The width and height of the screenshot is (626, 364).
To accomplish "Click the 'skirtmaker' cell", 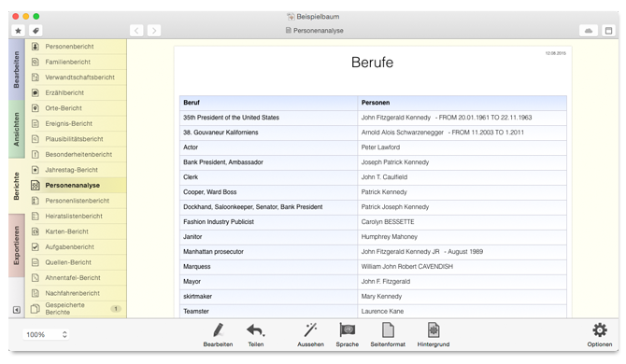I will click(x=269, y=297).
